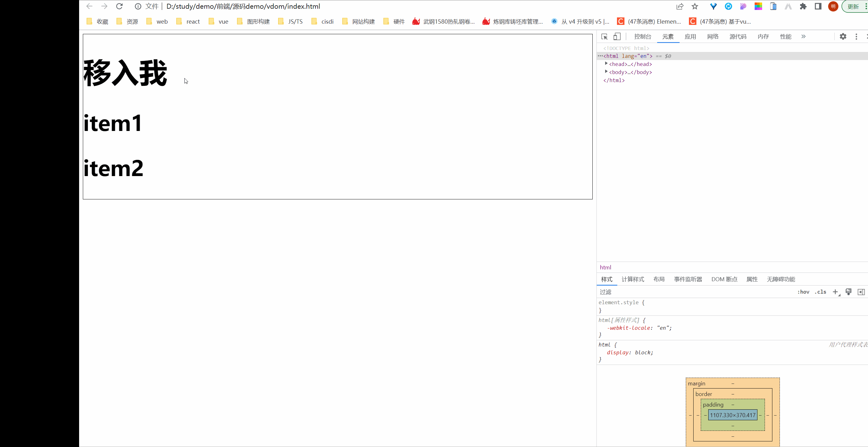The height and width of the screenshot is (447, 868).
Task: Open the hidden panels overflow chevron
Action: coord(803,37)
